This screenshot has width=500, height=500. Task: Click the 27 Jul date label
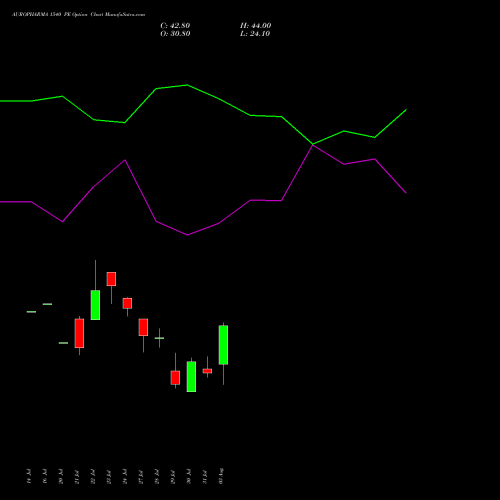pos(141,477)
